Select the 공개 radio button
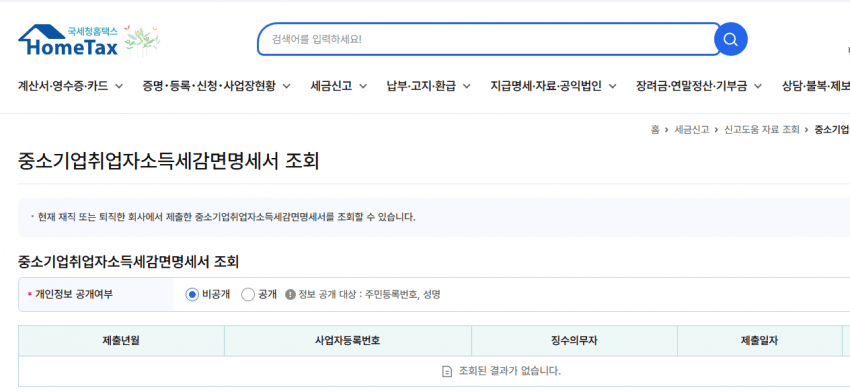The width and height of the screenshot is (850, 392). pyautogui.click(x=248, y=294)
